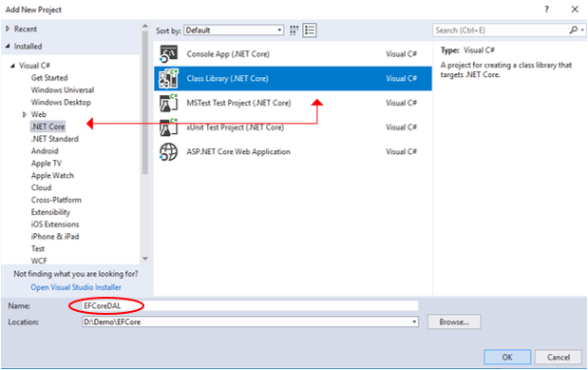This screenshot has width=588, height=370.
Task: Switch to small icons view
Action: [294, 30]
